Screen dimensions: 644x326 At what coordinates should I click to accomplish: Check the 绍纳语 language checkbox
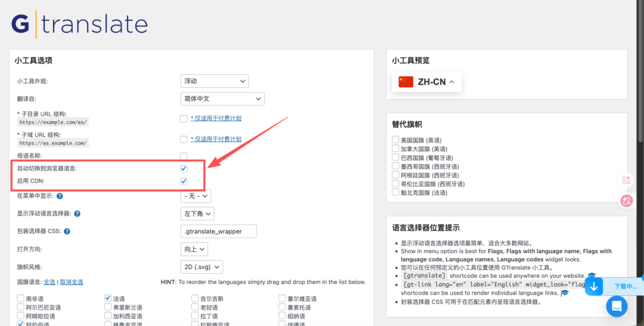(282, 316)
